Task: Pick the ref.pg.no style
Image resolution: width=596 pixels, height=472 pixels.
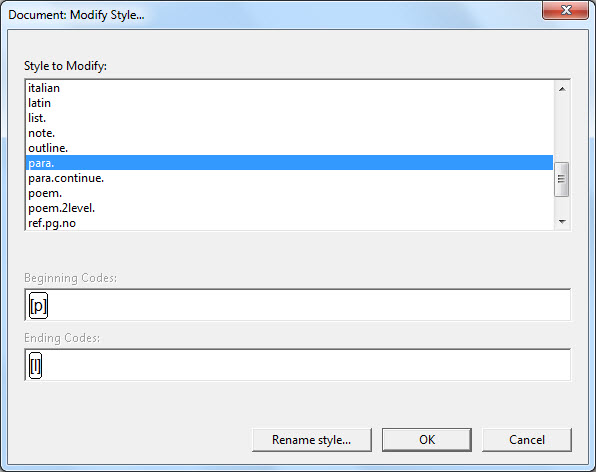Action: (289, 223)
